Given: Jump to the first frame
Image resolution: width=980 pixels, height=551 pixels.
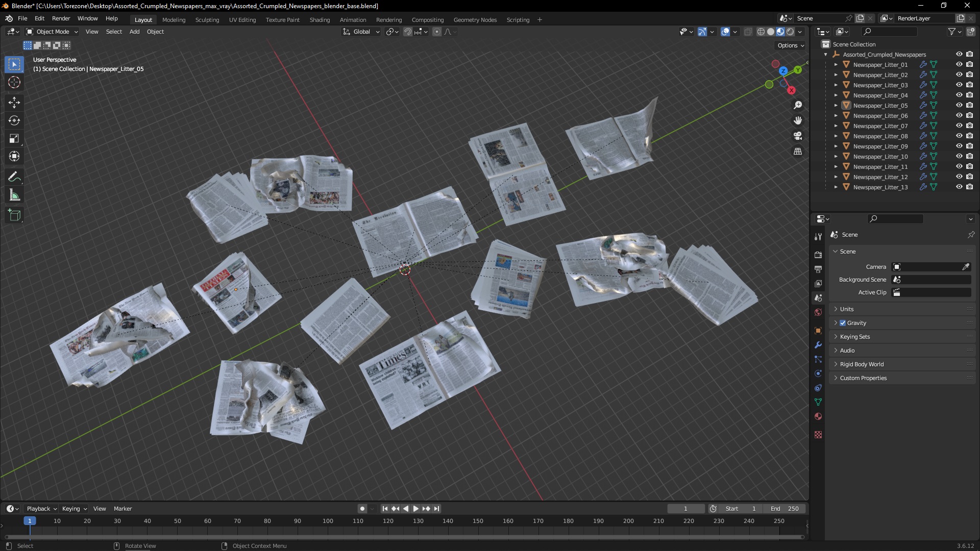Looking at the screenshot, I should coord(385,509).
